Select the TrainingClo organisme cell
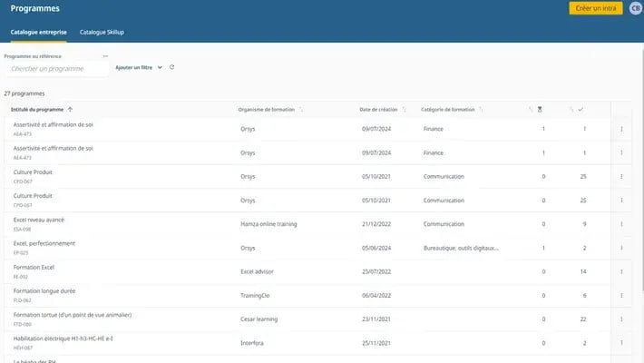 click(x=255, y=296)
